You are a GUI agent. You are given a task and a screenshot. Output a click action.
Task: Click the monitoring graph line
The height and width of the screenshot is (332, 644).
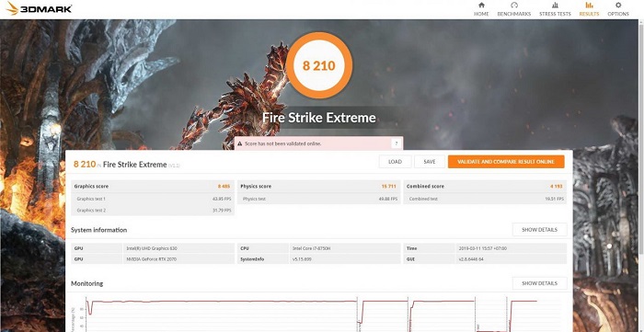coord(222,302)
